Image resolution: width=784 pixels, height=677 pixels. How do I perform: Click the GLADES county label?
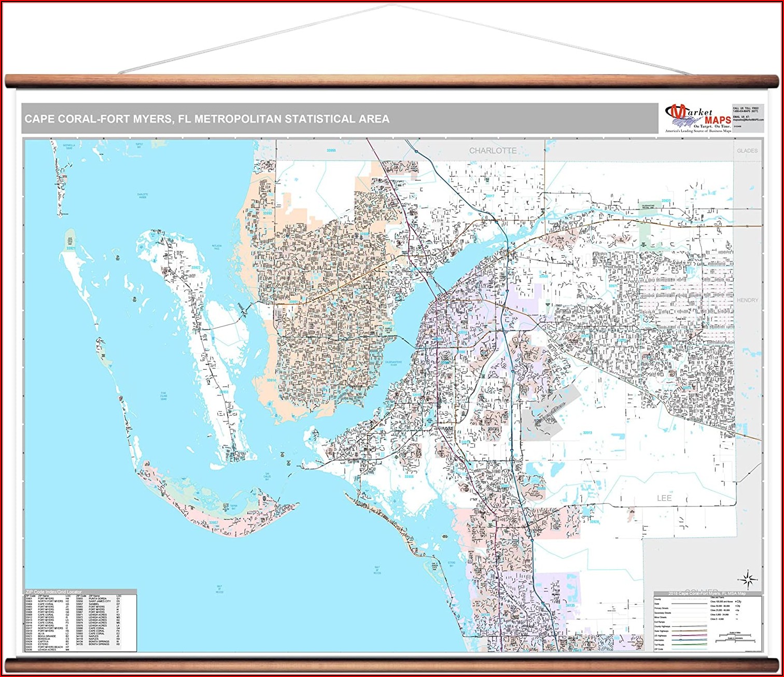tap(747, 151)
